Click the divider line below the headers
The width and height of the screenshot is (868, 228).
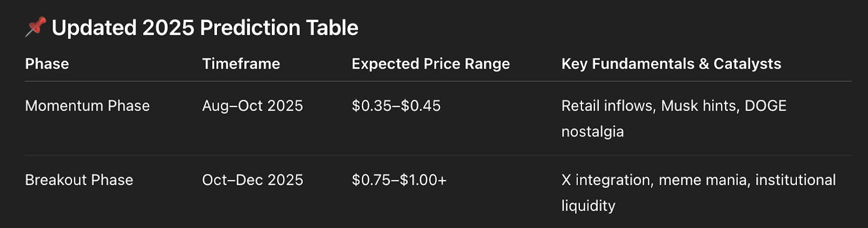438,81
